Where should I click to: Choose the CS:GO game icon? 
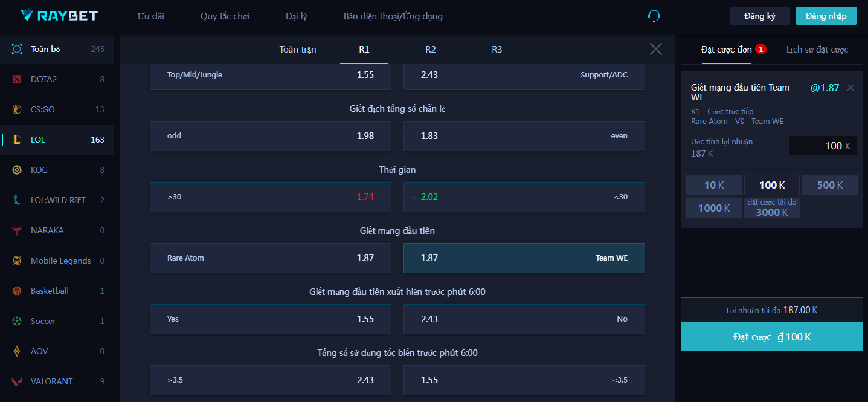(17, 109)
